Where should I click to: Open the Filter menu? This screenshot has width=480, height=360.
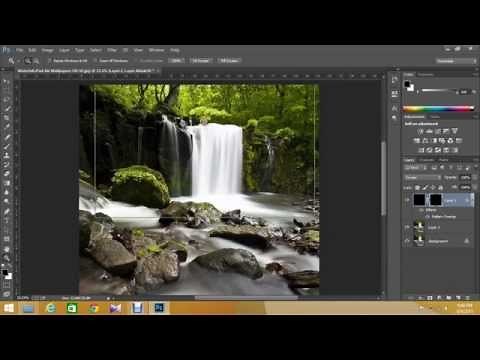pyautogui.click(x=111, y=50)
